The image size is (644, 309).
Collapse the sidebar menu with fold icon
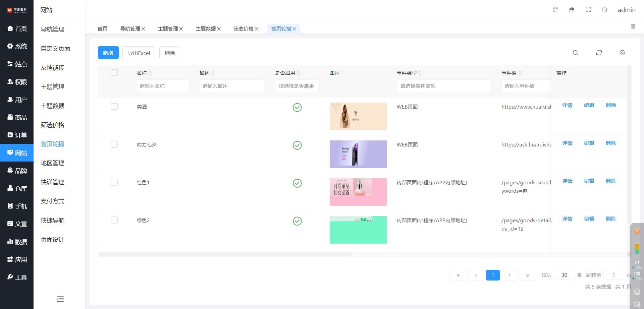tap(60, 299)
